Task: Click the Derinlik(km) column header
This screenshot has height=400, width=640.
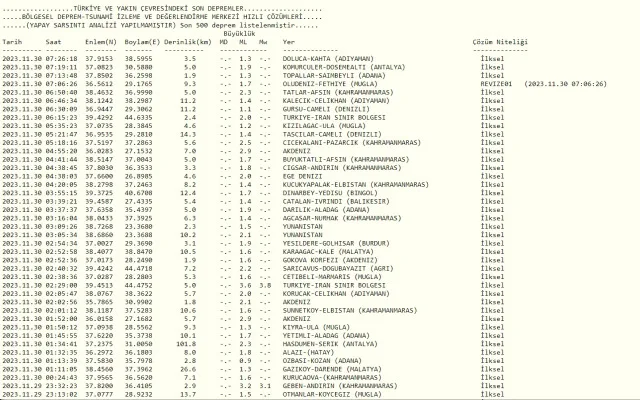Action: 188,42
